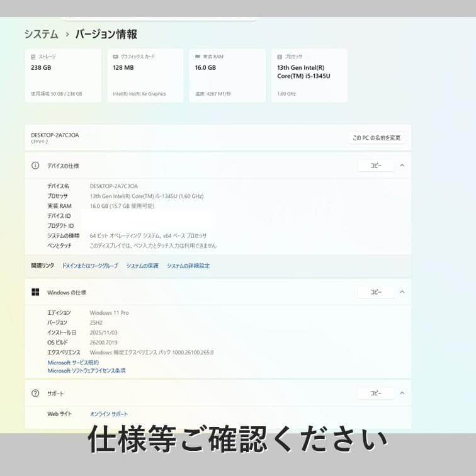Image resolution: width=476 pixels, height=476 pixels.
Task: Open the Online Support link
Action: (x=109, y=414)
